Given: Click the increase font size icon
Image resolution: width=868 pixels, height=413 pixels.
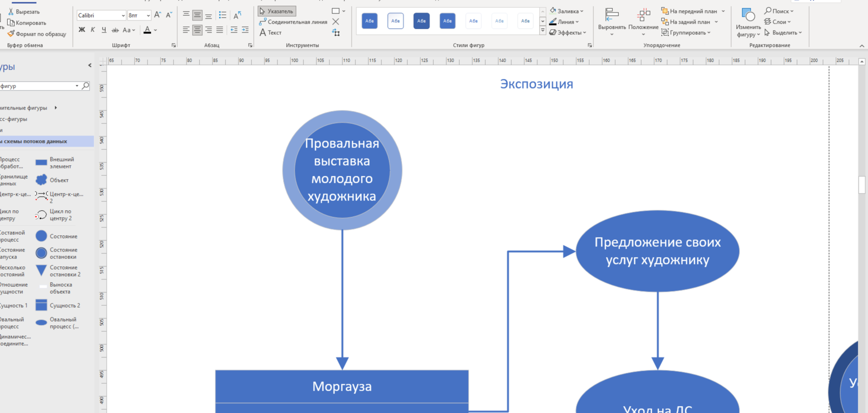Looking at the screenshot, I should (x=158, y=15).
